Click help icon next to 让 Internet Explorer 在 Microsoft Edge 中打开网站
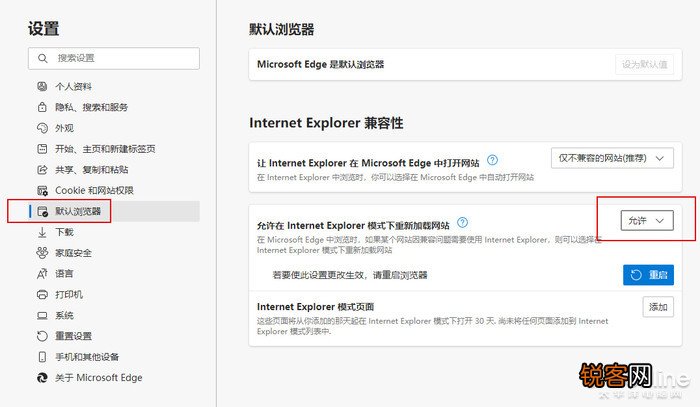Image resolution: width=700 pixels, height=407 pixels. click(492, 160)
